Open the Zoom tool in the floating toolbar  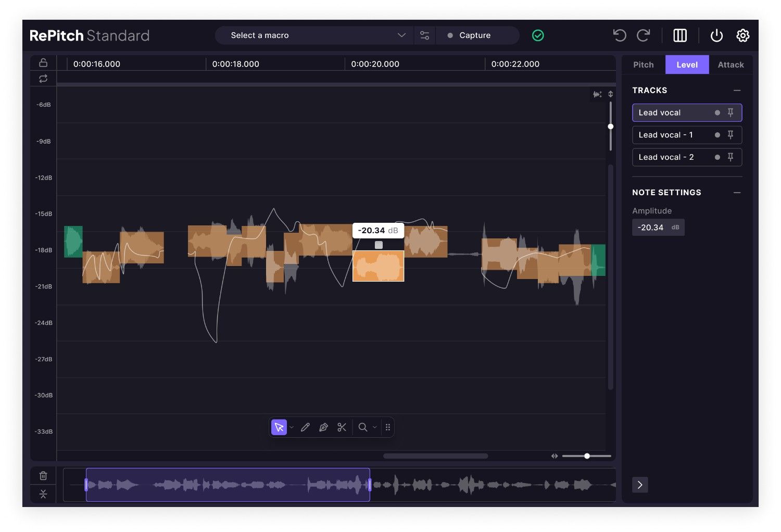[x=363, y=427]
